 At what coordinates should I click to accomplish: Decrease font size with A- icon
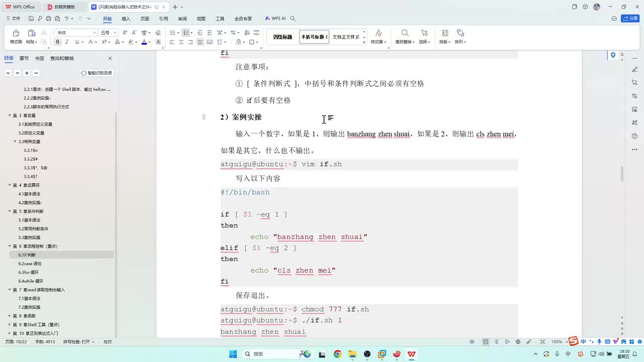coord(134,33)
